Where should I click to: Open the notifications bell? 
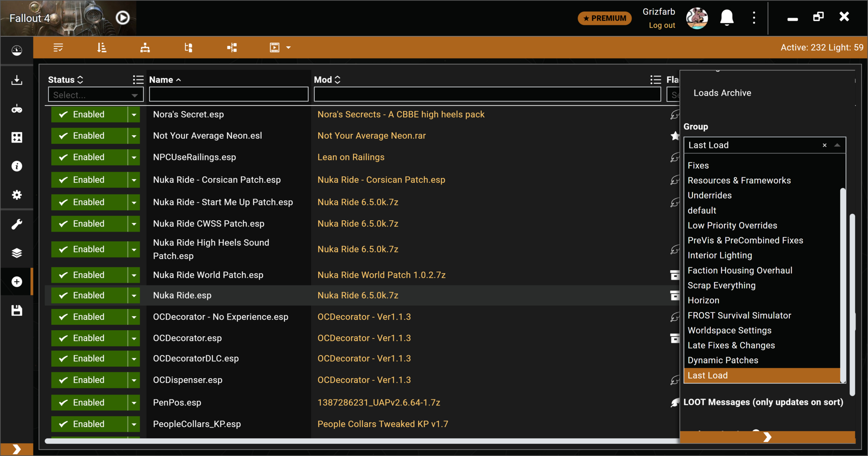[x=727, y=18]
